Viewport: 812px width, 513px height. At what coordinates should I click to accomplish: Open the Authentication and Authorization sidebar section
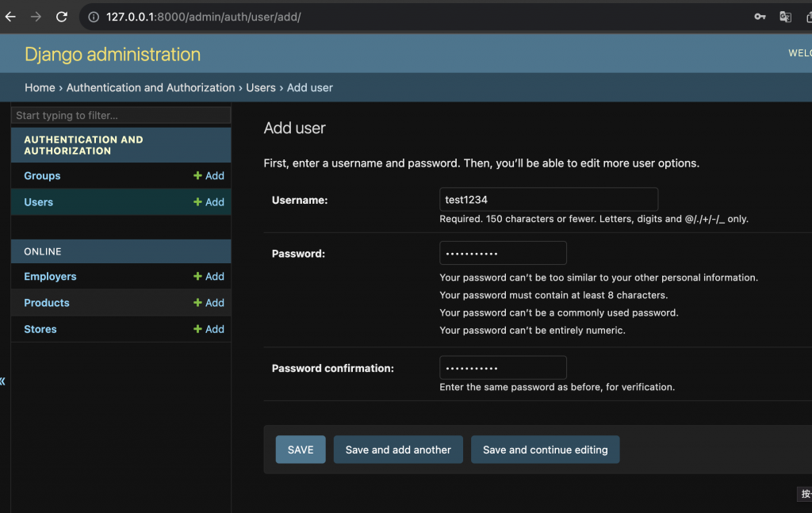83,145
